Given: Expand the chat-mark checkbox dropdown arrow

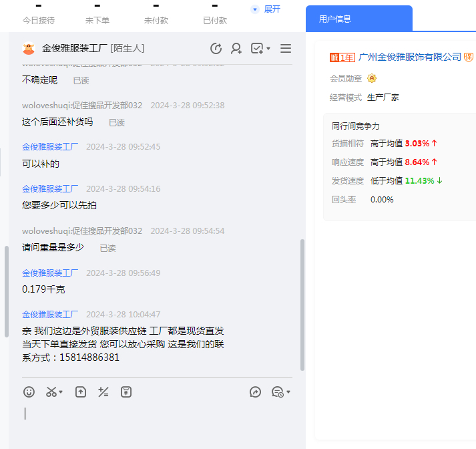Looking at the screenshot, I should pos(268,48).
